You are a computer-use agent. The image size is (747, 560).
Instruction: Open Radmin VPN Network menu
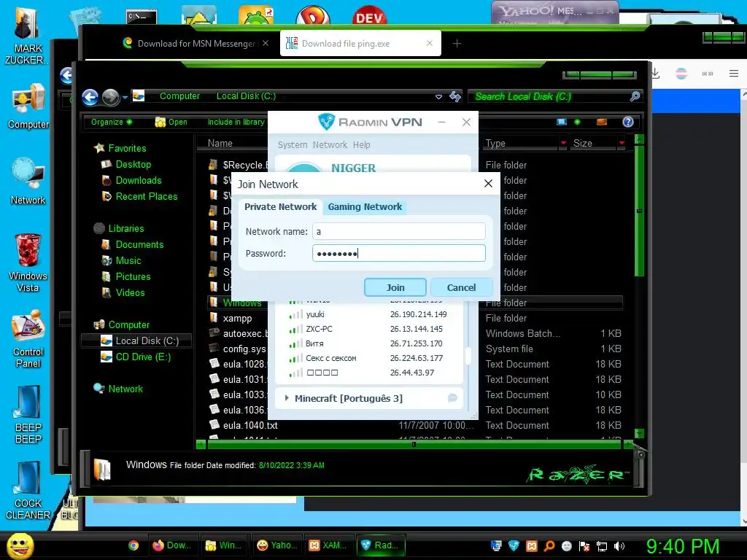click(x=330, y=145)
